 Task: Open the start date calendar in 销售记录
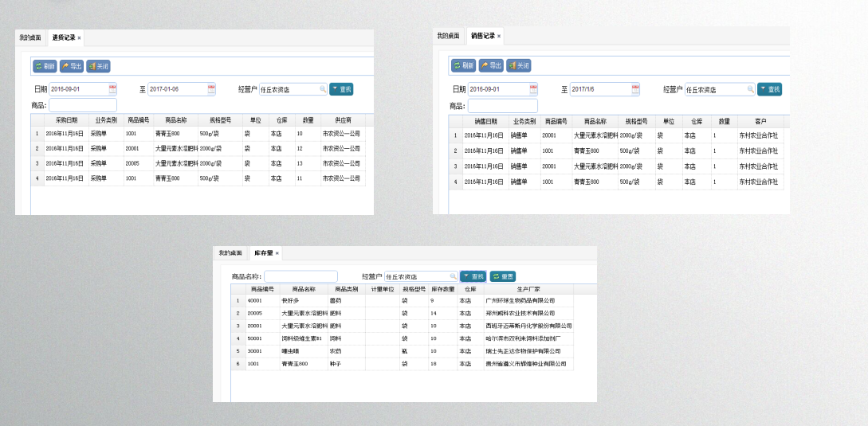point(532,89)
